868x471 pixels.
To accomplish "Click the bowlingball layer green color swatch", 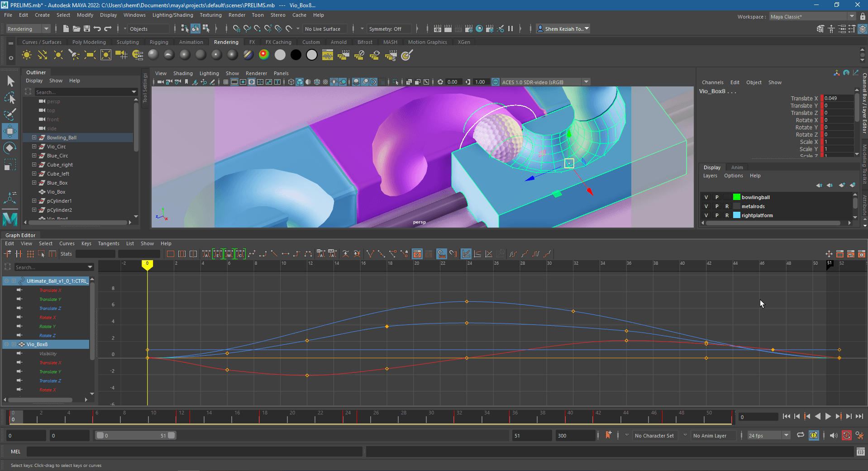I will [x=736, y=197].
